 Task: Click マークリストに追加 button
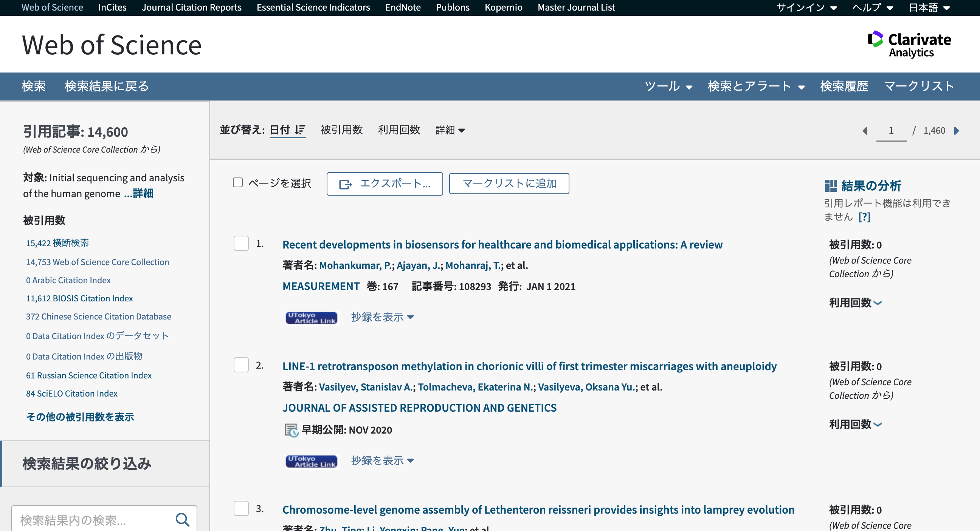509,184
